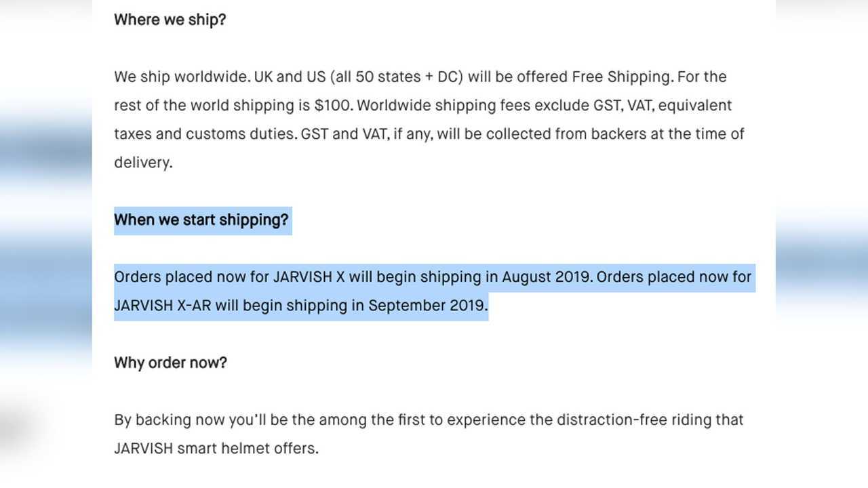Click 'September 2019' in the highlighted text
Image resolution: width=868 pixels, height=488 pixels.
tap(427, 306)
